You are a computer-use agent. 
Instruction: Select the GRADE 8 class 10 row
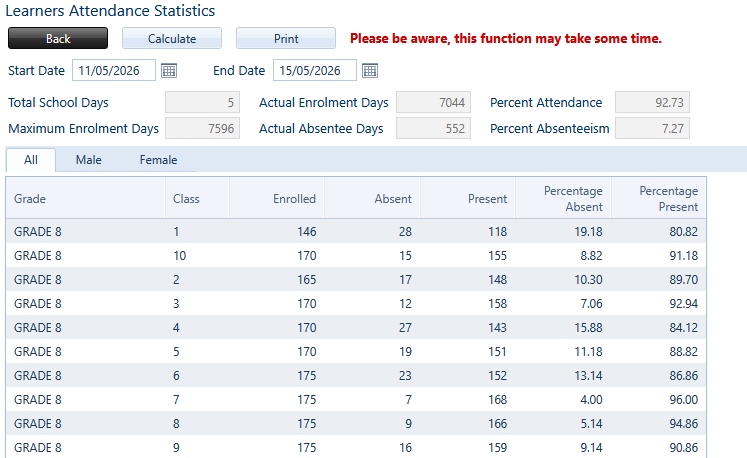356,255
